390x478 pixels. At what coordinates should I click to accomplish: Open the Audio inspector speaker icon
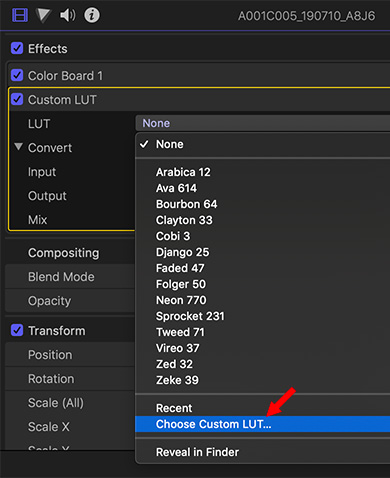(x=68, y=15)
